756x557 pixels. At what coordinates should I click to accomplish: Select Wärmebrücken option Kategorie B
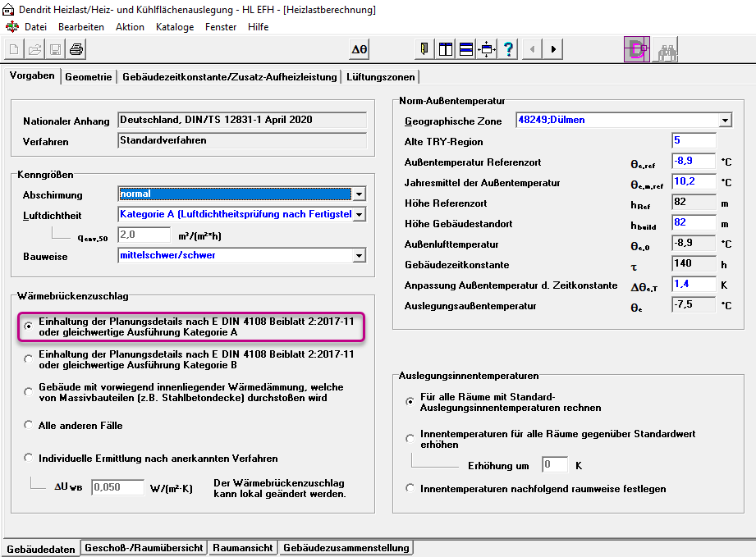tap(29, 359)
